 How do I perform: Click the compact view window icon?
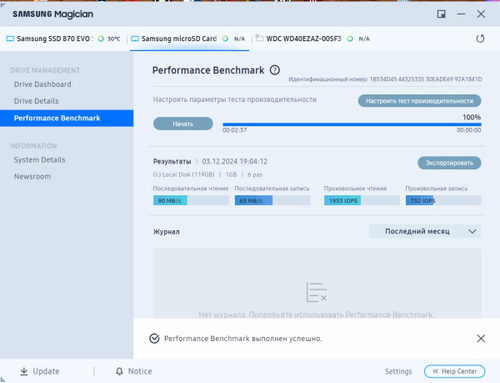tap(441, 14)
